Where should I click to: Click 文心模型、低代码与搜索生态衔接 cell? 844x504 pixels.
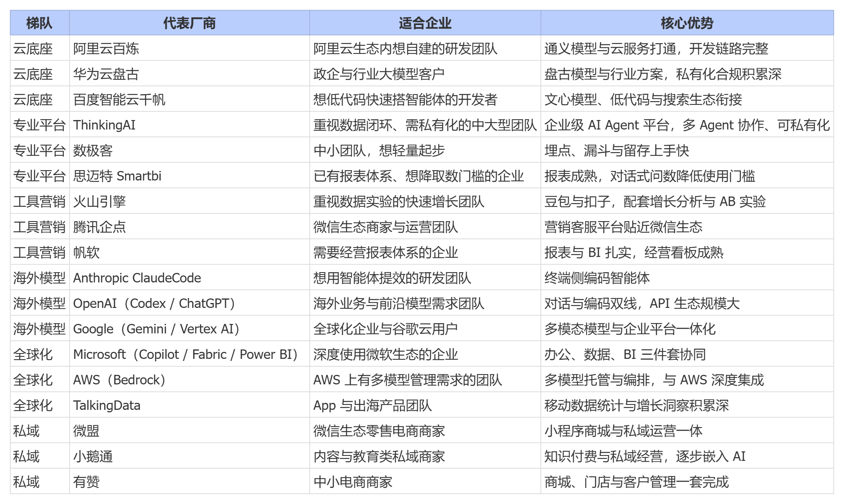coord(687,99)
